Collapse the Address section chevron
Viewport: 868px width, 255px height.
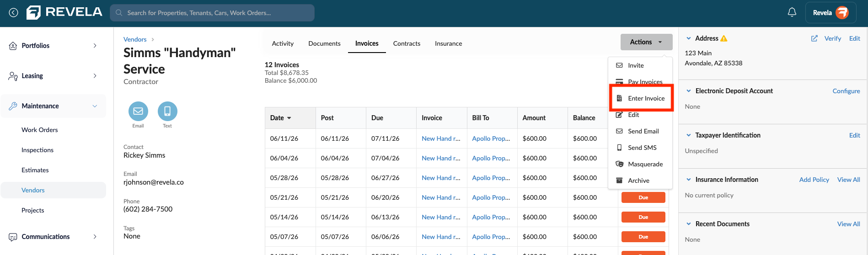point(689,38)
